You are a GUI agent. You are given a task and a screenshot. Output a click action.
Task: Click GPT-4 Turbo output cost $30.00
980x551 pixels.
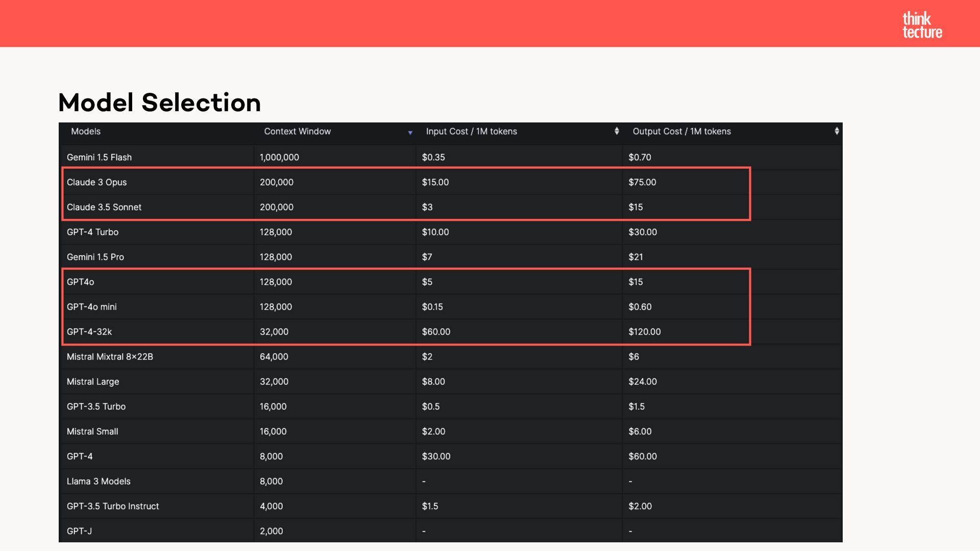[643, 232]
